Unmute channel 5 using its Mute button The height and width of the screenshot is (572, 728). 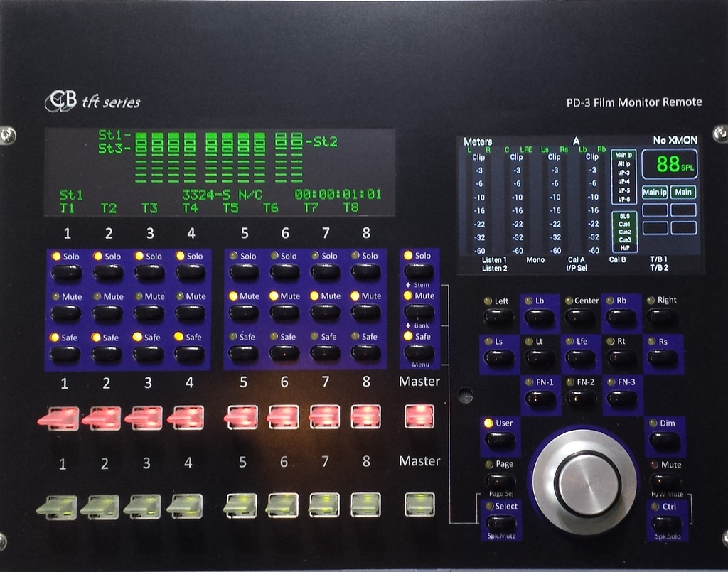[244, 312]
